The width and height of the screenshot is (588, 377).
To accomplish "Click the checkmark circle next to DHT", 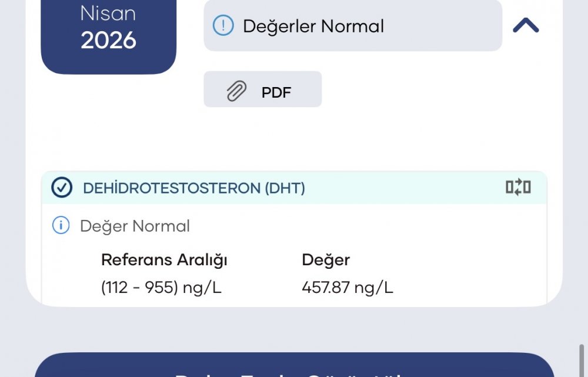I will (62, 188).
